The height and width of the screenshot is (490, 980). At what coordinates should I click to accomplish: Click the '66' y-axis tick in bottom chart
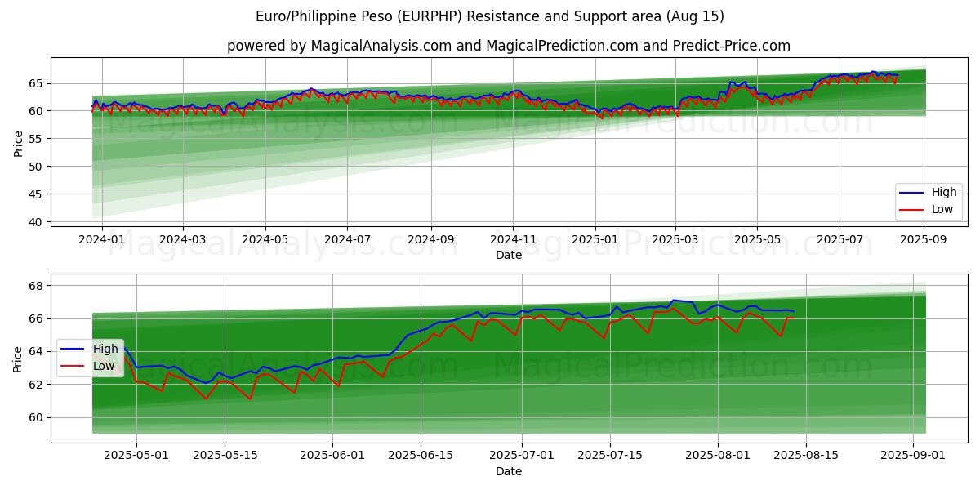click(38, 318)
